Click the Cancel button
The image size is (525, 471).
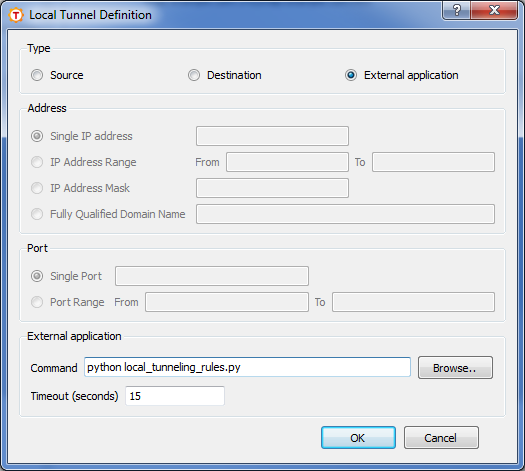pyautogui.click(x=441, y=438)
